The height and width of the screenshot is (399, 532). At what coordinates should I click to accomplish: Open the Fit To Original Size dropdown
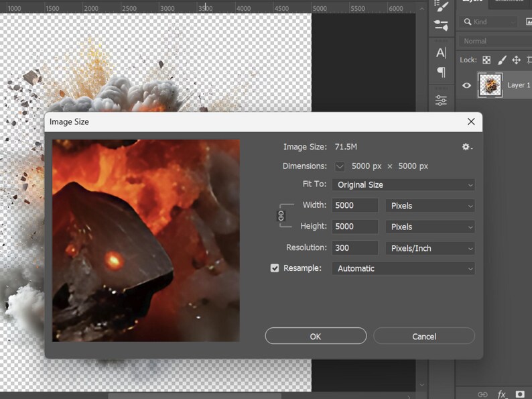click(x=403, y=184)
